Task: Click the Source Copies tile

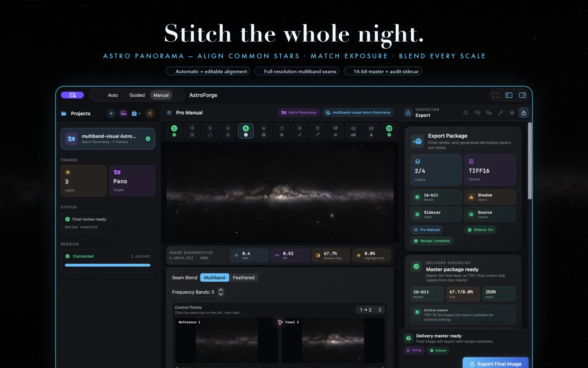Action: click(490, 214)
